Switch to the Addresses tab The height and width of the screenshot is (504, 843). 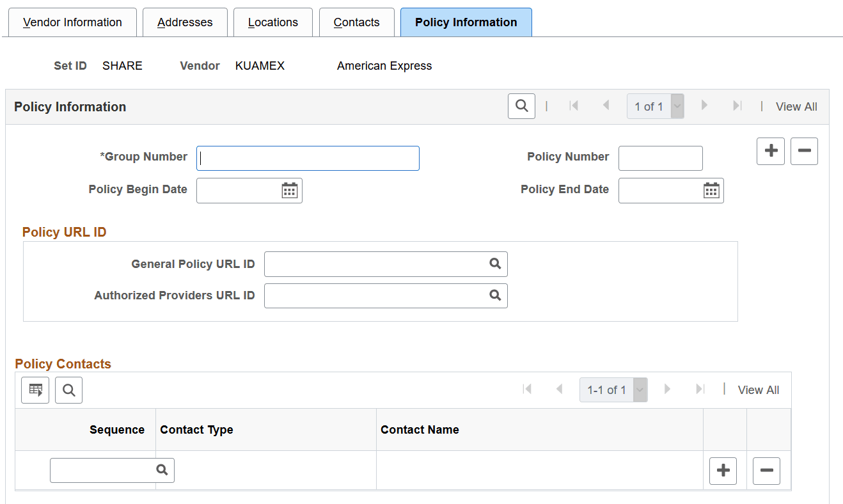click(x=185, y=22)
